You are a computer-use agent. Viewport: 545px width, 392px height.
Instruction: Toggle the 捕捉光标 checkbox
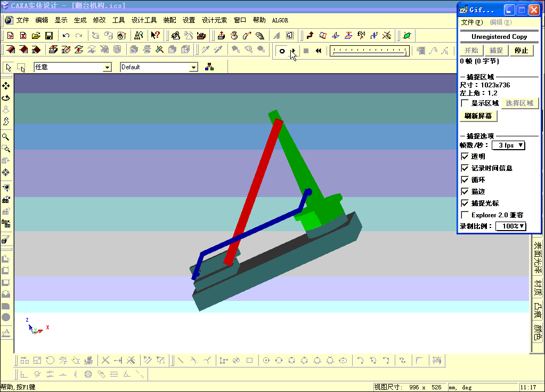pos(465,203)
